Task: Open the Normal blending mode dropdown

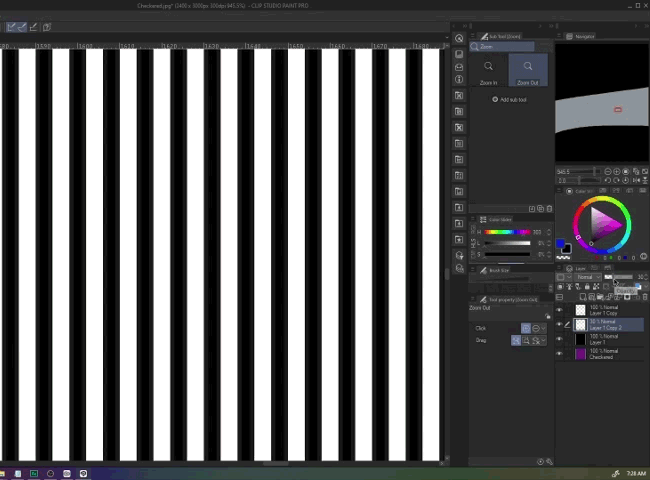Action: coord(585,277)
